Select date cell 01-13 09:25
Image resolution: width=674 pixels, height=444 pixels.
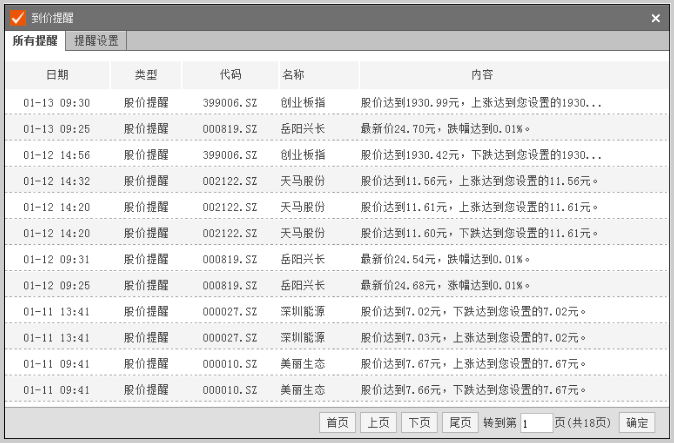(x=57, y=129)
